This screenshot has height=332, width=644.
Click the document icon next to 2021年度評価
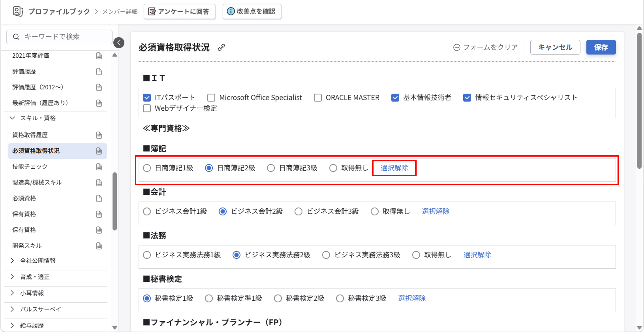pyautogui.click(x=99, y=56)
